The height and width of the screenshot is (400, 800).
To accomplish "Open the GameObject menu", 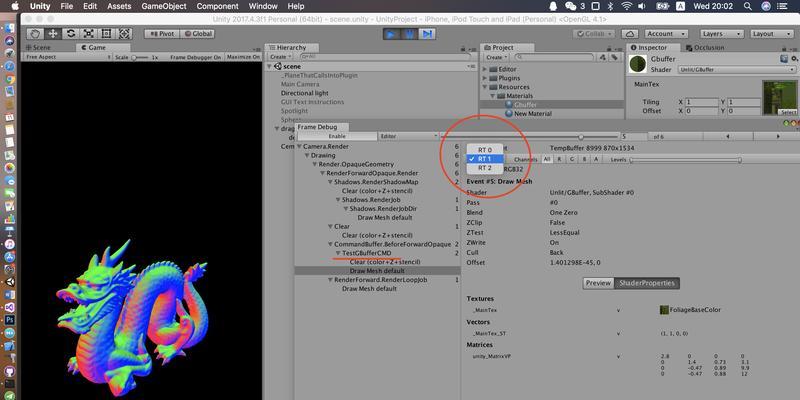I will coord(164,7).
